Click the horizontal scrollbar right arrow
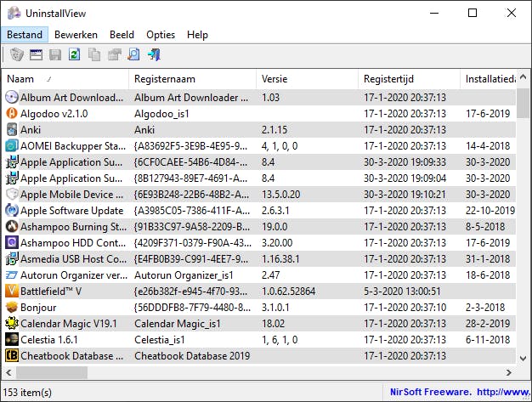 [x=508, y=373]
